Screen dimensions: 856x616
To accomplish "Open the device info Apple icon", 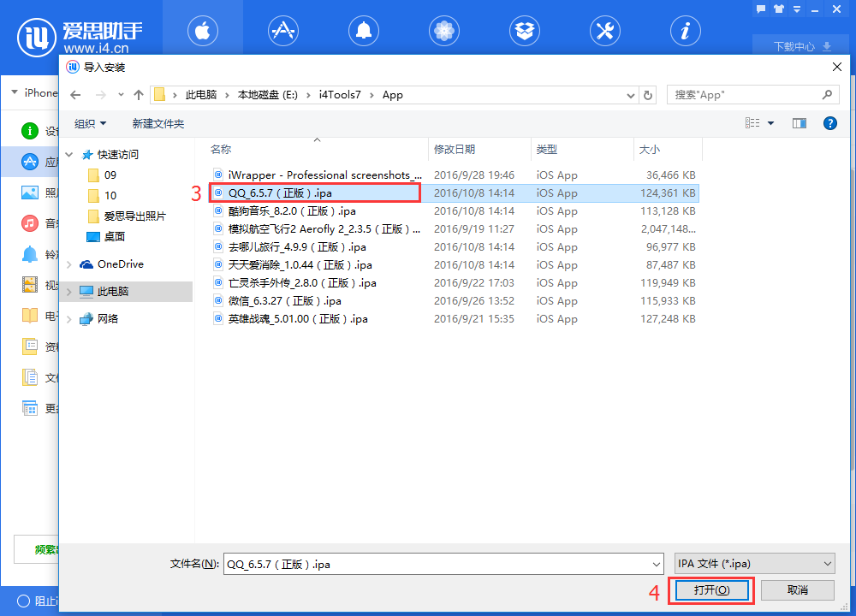I will pos(202,31).
